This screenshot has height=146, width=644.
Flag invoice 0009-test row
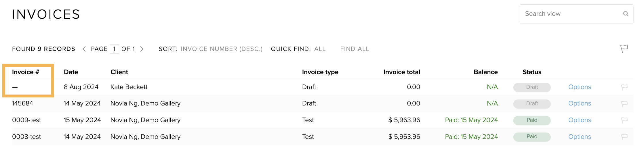pyautogui.click(x=624, y=120)
